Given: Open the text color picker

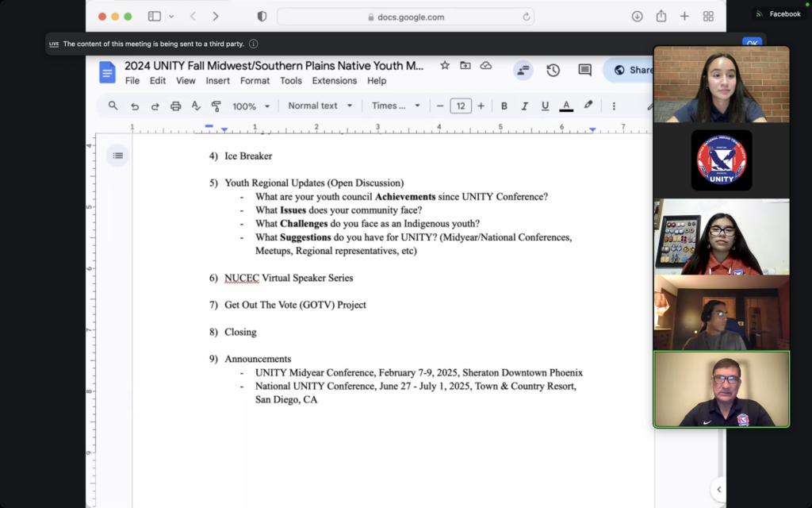Looking at the screenshot, I should 566,106.
